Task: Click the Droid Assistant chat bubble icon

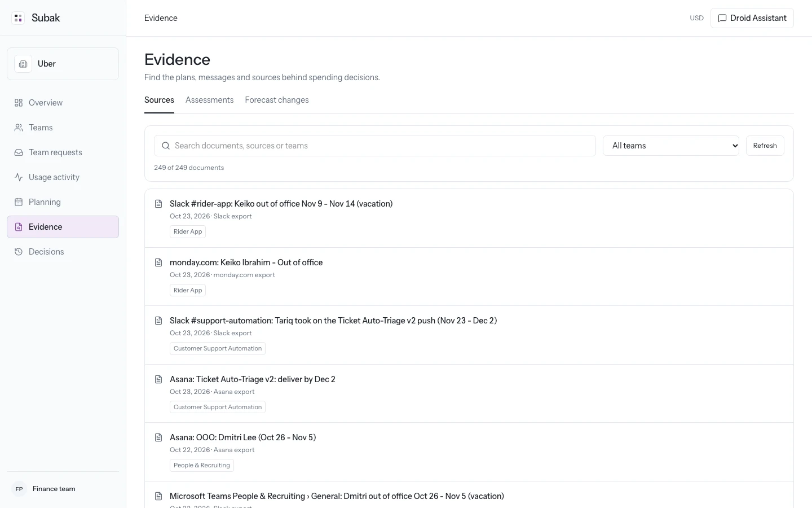Action: coord(722,18)
